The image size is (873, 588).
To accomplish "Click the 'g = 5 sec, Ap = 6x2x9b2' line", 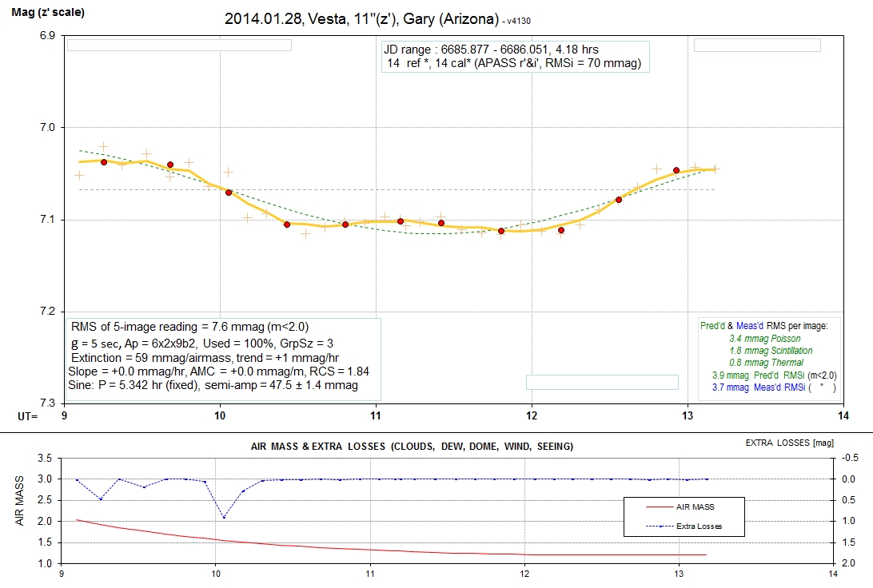I will [x=202, y=344].
